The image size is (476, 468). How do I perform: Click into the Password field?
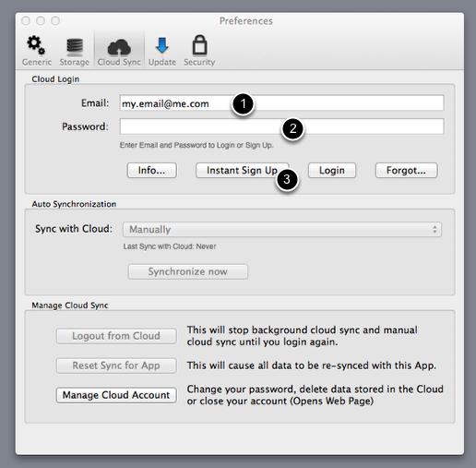[x=281, y=126]
